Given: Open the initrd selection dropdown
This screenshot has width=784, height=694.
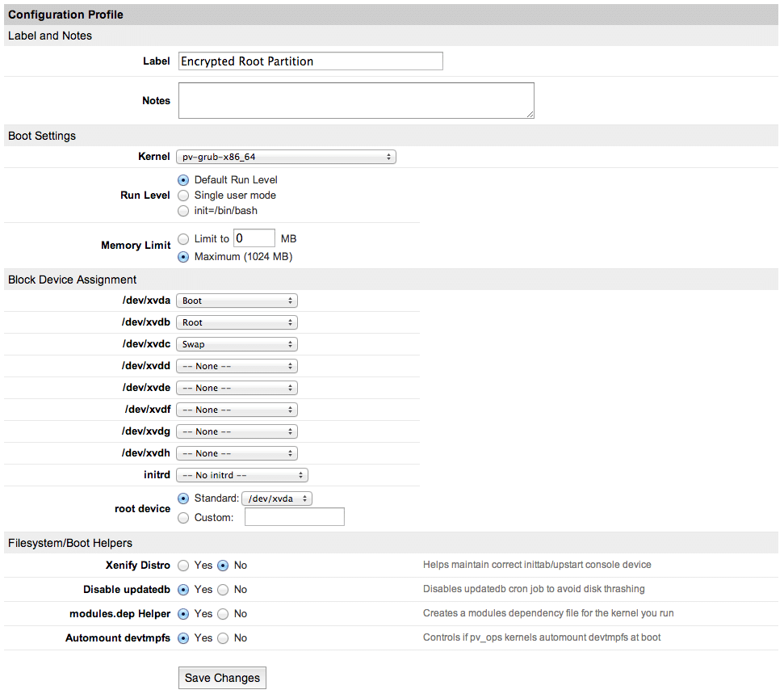Looking at the screenshot, I should (x=241, y=475).
